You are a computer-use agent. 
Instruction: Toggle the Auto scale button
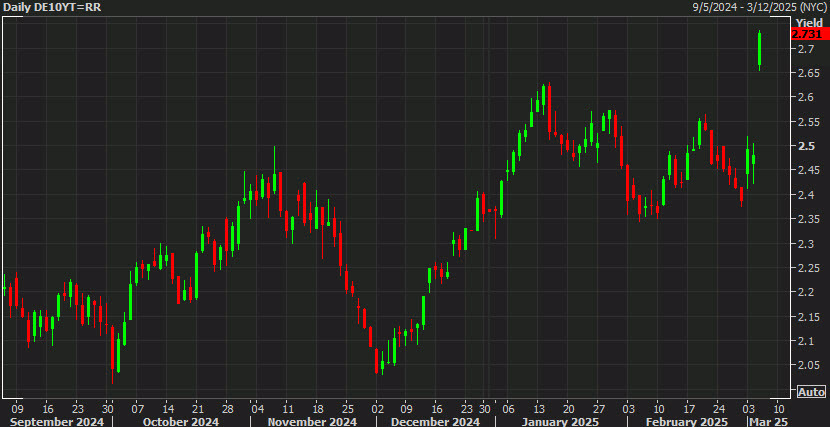tap(811, 391)
